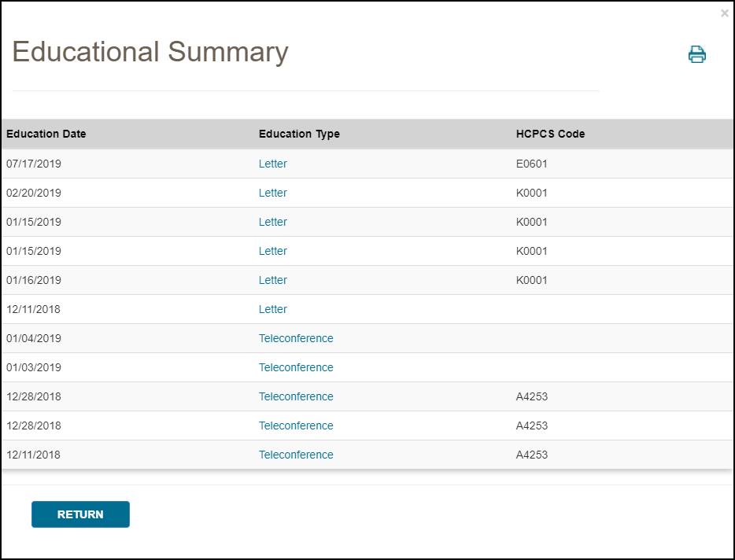Open the Teleconference link dated 01/04/2019
The image size is (735, 560).
coord(296,338)
